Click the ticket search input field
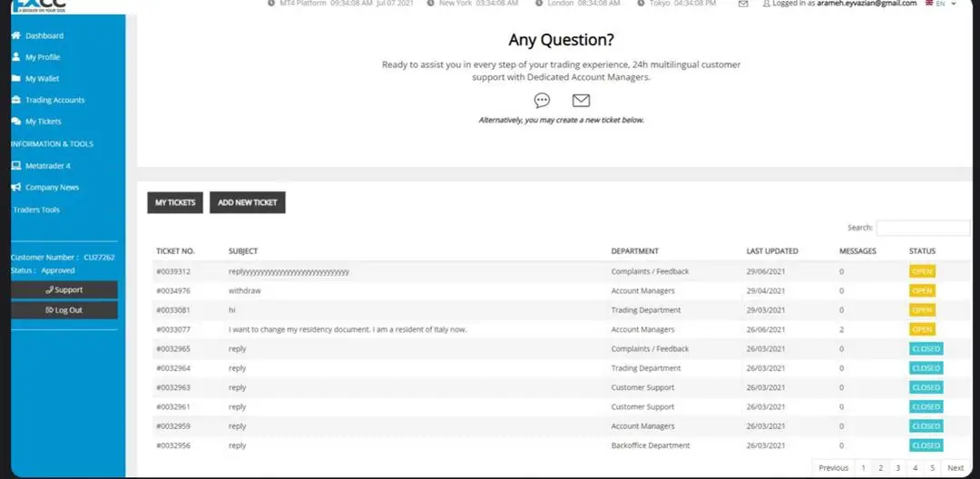Screen dimensions: 980x479 pos(923,228)
